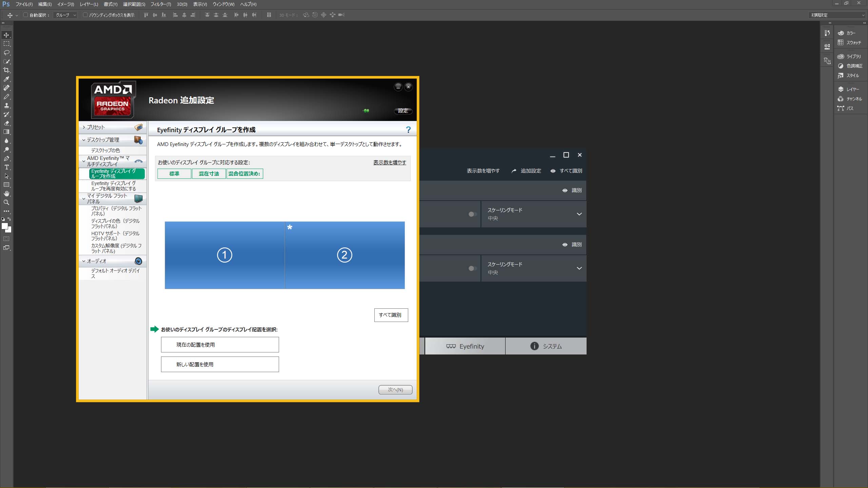Open second スケーリングモード dropdown
Image resolution: width=868 pixels, height=488 pixels.
click(534, 268)
